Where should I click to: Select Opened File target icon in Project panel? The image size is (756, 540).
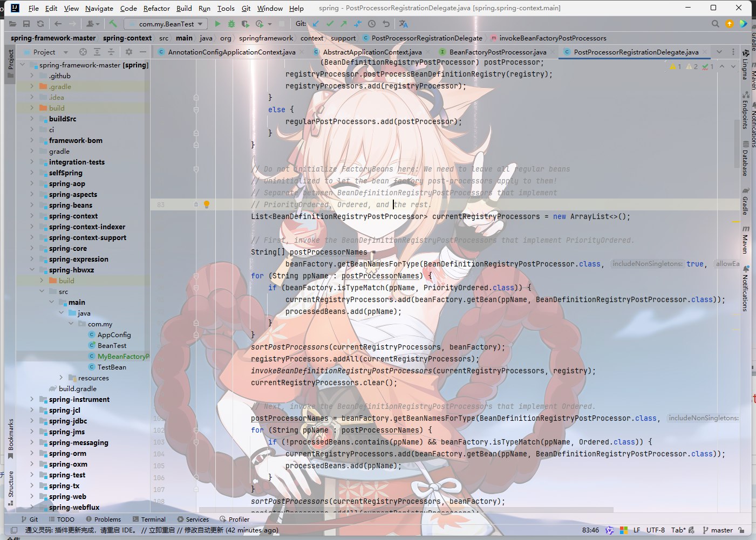83,52
